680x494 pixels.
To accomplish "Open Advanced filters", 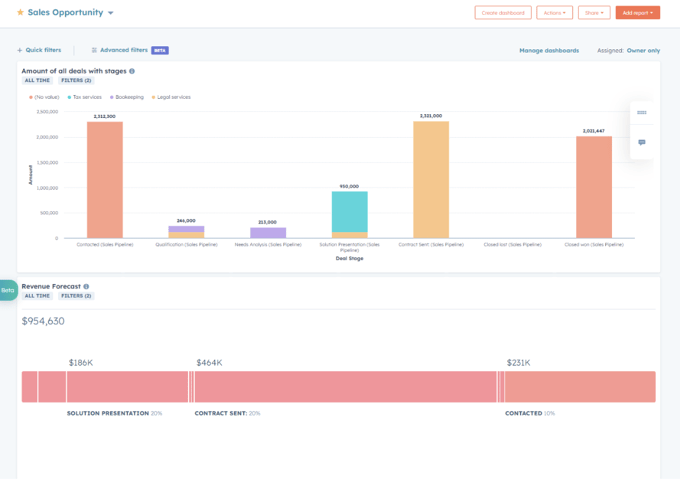I will (x=124, y=50).
